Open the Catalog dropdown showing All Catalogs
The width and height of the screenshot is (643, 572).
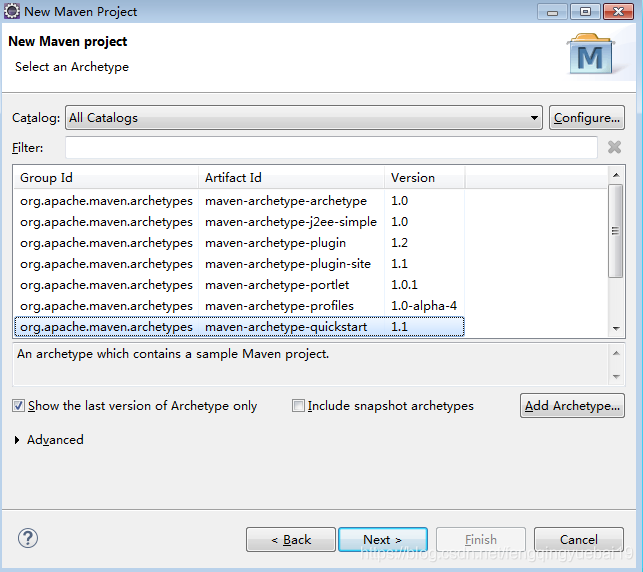tap(303, 118)
